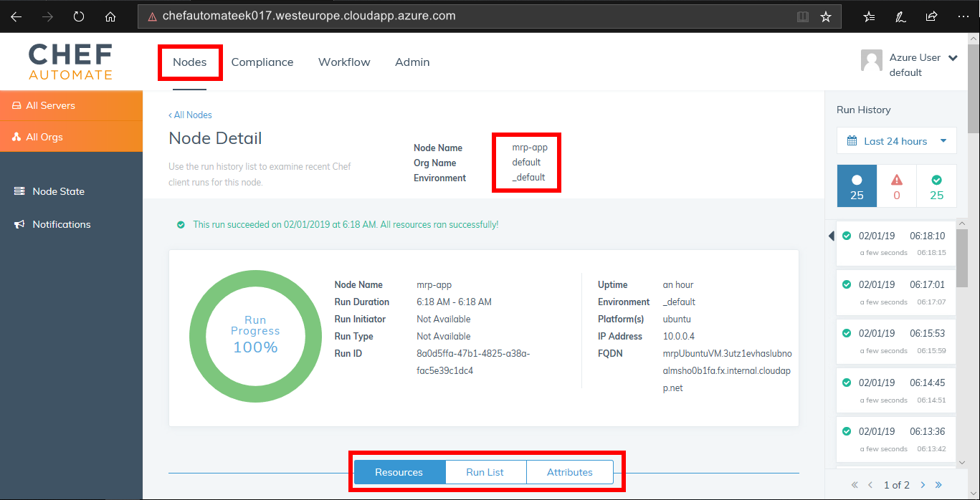Click the success checkmark on the 06:18:10 run

[x=847, y=235]
